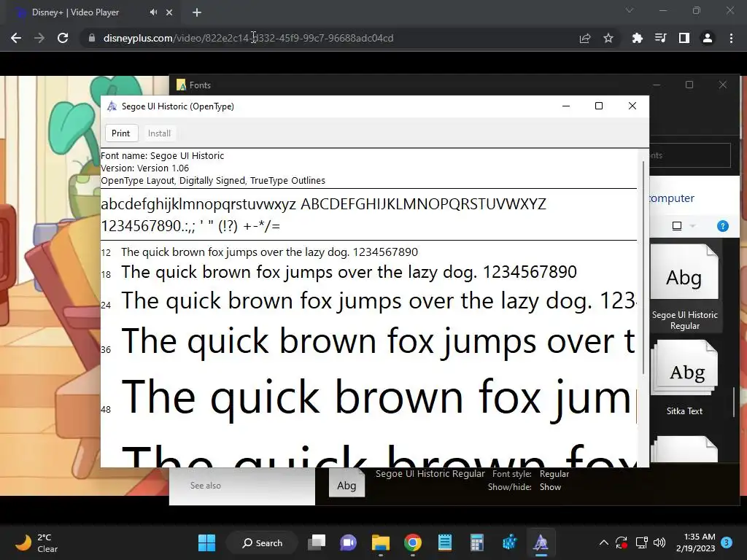Open File Explorer on taskbar
Screen dimensions: 747x560
(381, 542)
